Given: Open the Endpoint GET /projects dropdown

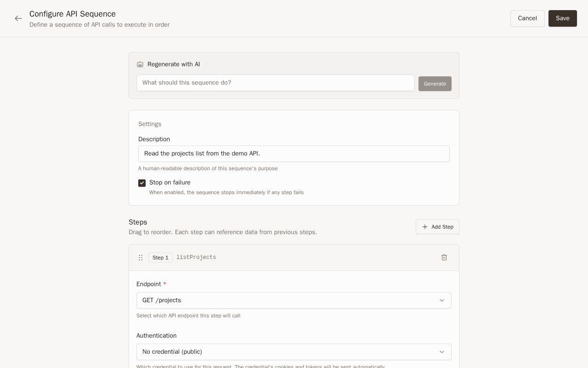Looking at the screenshot, I should 294,300.
